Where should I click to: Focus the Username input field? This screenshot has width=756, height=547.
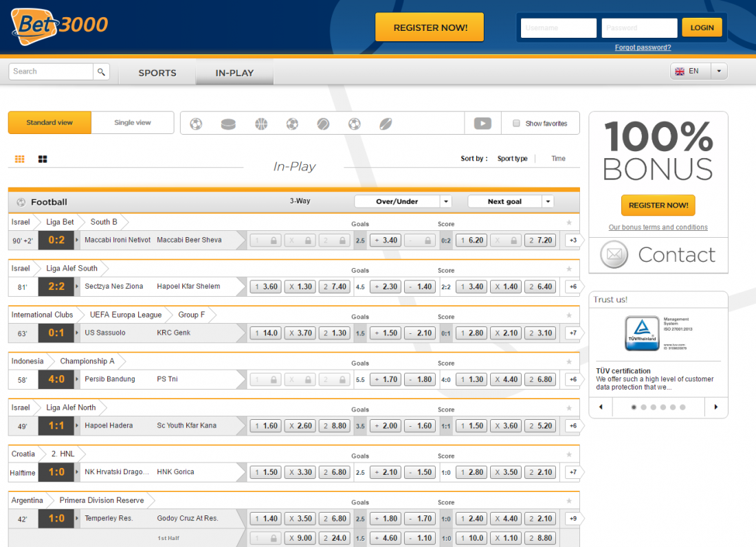pyautogui.click(x=558, y=28)
